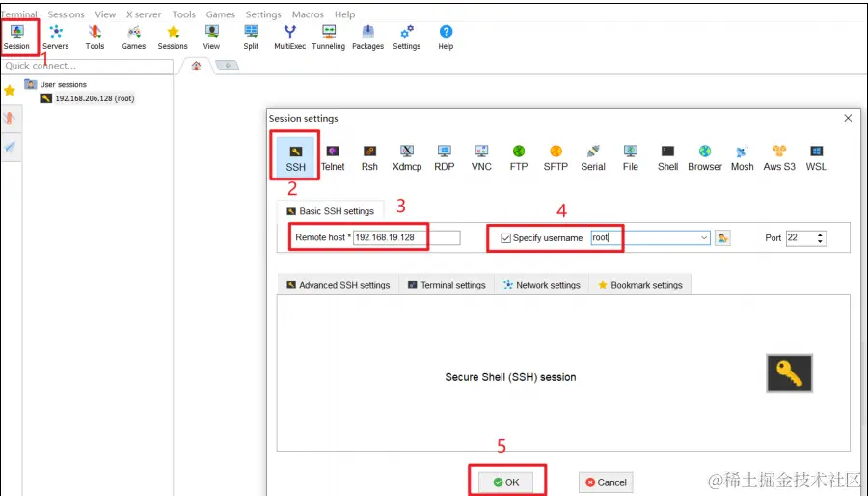Select the User sessions tree folder
The height and width of the screenshot is (496, 868).
coord(56,84)
